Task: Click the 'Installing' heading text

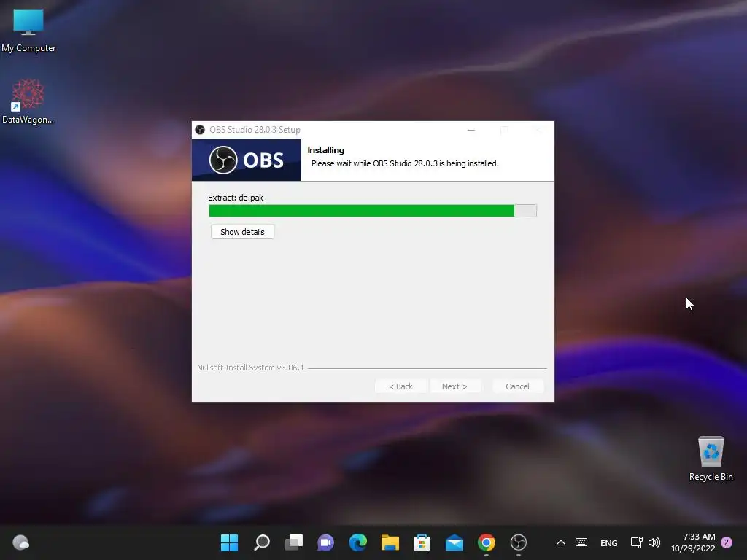Action: point(326,150)
